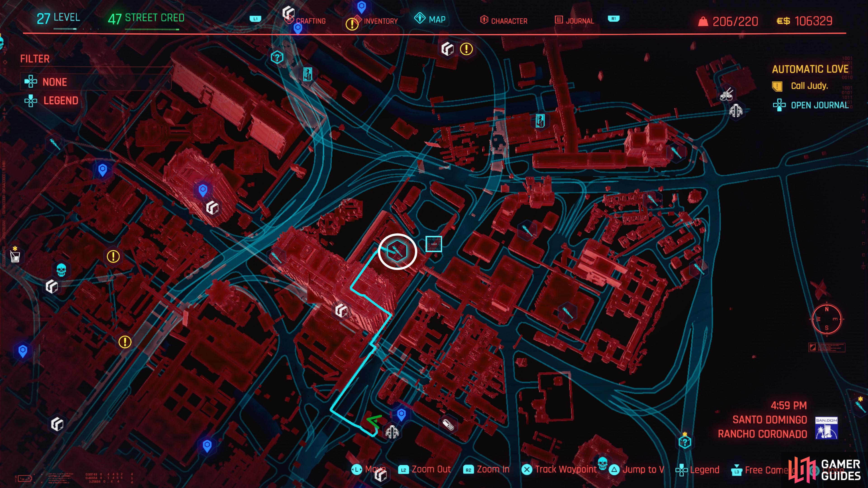The width and height of the screenshot is (868, 488).
Task: Click the Track Waypoint control
Action: 559,469
